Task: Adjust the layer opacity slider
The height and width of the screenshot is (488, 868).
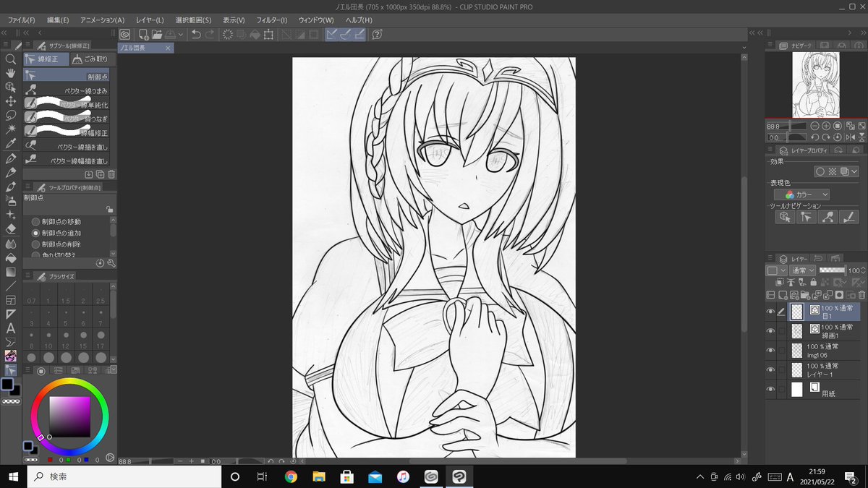Action: 833,270
